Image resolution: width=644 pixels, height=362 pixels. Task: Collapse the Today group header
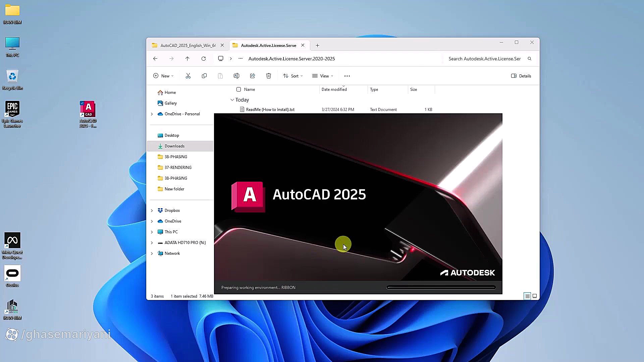click(x=232, y=100)
